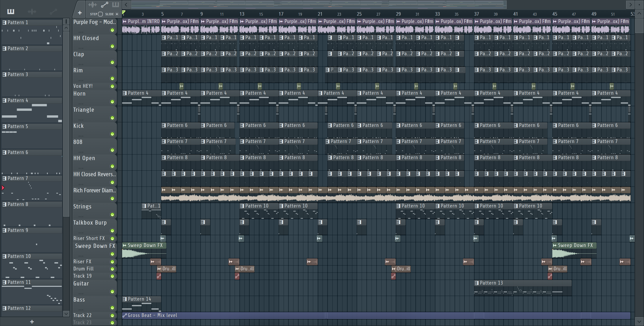Switch picker panel to automation clips view
The width and height of the screenshot is (644, 326).
click(x=53, y=11)
